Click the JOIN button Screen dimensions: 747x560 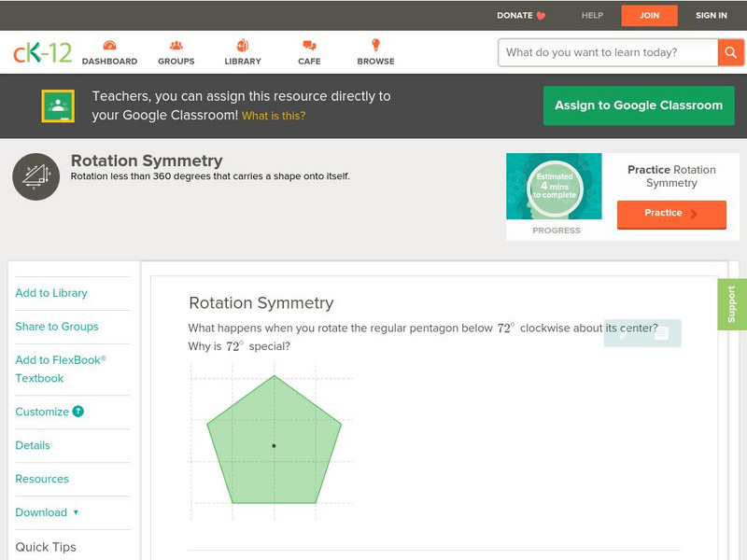(x=649, y=16)
